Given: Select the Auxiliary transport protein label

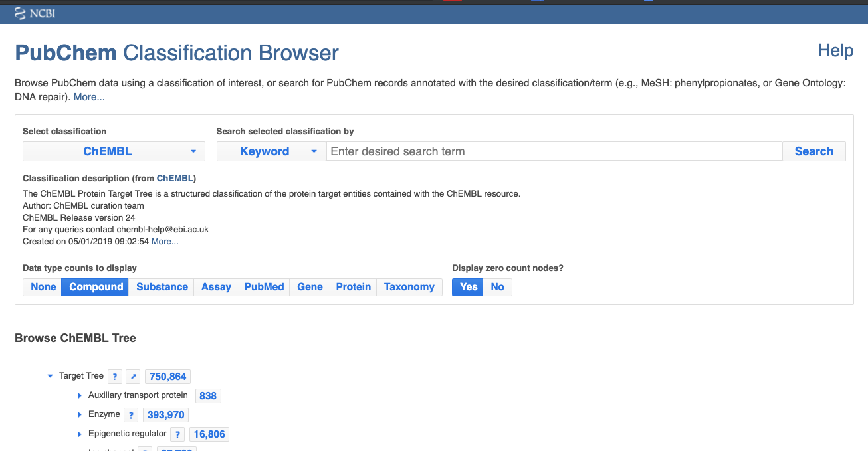Looking at the screenshot, I should click(138, 395).
